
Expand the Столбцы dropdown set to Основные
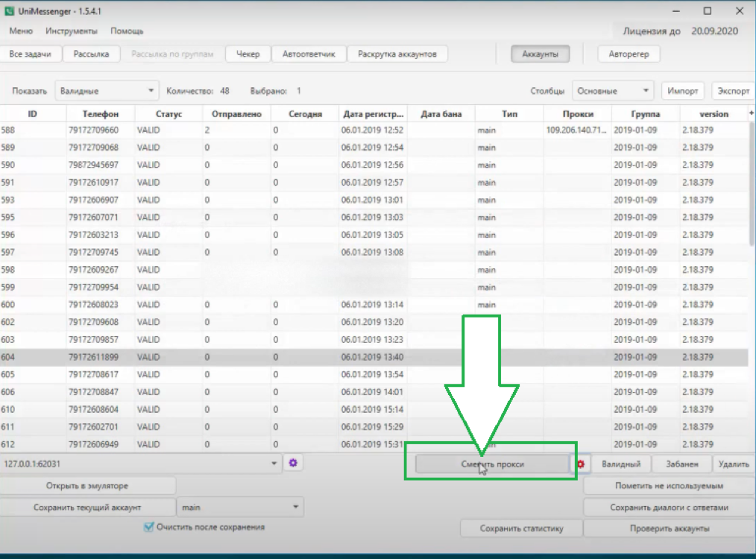coord(612,91)
